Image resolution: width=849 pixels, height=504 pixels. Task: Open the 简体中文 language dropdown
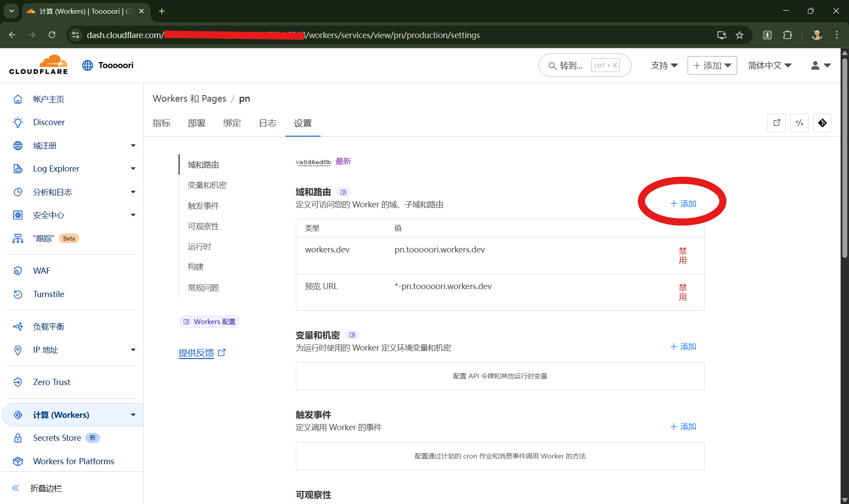pyautogui.click(x=769, y=65)
